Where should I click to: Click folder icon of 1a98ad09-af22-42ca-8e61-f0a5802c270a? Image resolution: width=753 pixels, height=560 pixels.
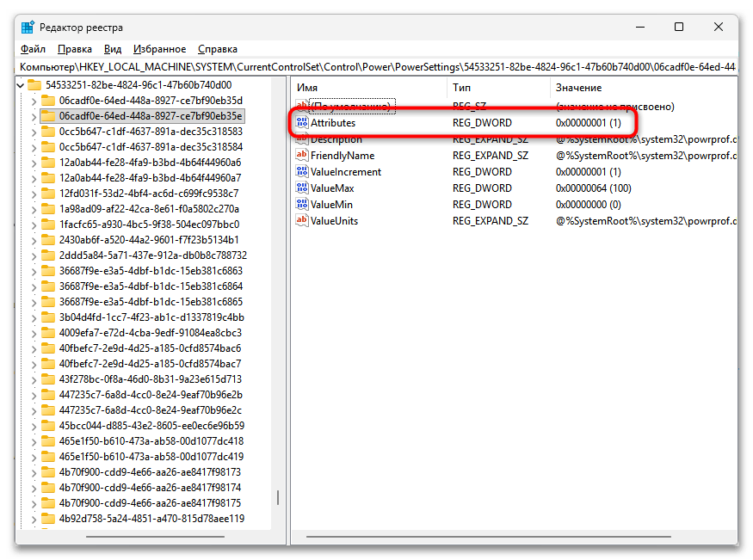point(47,209)
